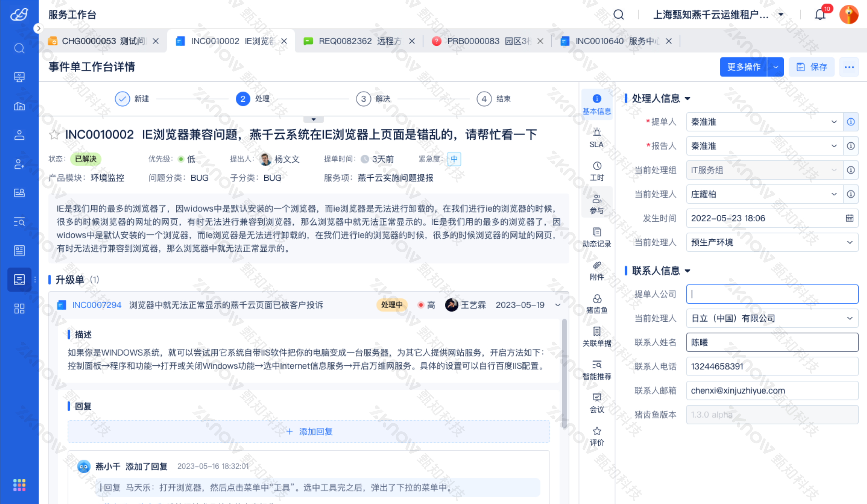867x504 pixels.
Task: Open notifications bell with badge 10
Action: (820, 15)
